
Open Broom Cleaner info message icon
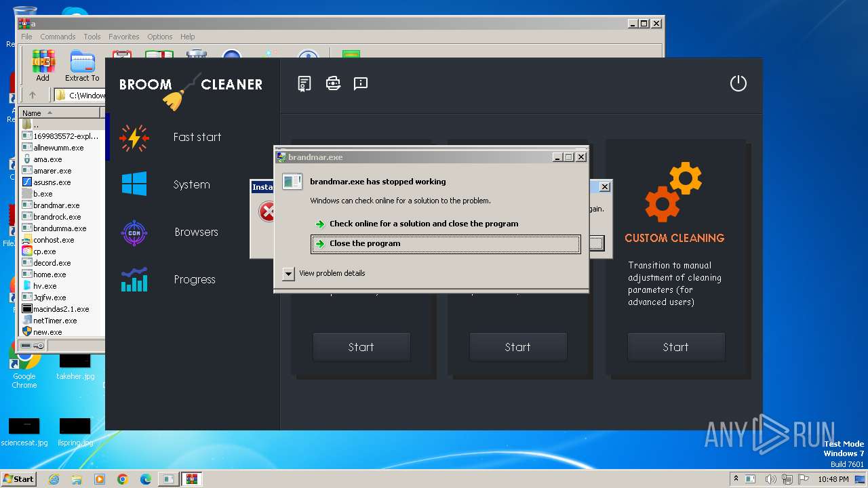click(x=361, y=83)
